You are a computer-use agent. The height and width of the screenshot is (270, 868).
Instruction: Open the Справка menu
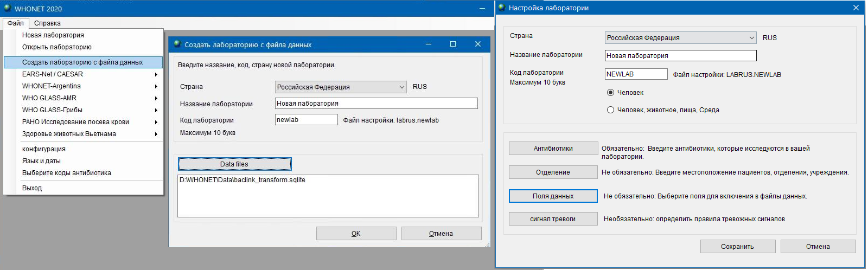coord(47,23)
